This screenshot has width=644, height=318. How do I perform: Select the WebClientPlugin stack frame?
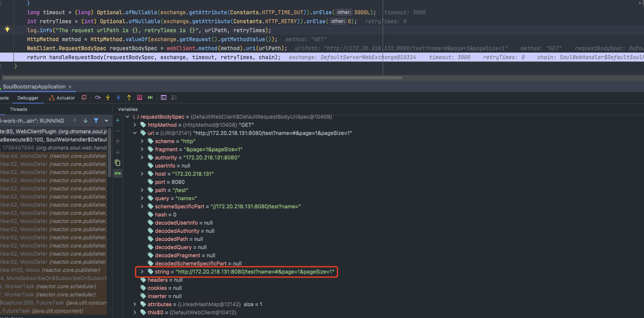point(53,131)
